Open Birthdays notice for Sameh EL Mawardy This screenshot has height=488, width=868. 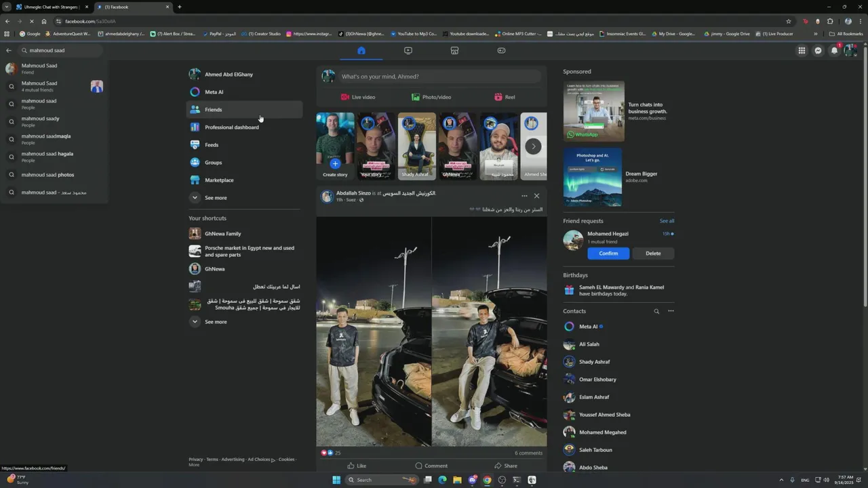[618, 290]
